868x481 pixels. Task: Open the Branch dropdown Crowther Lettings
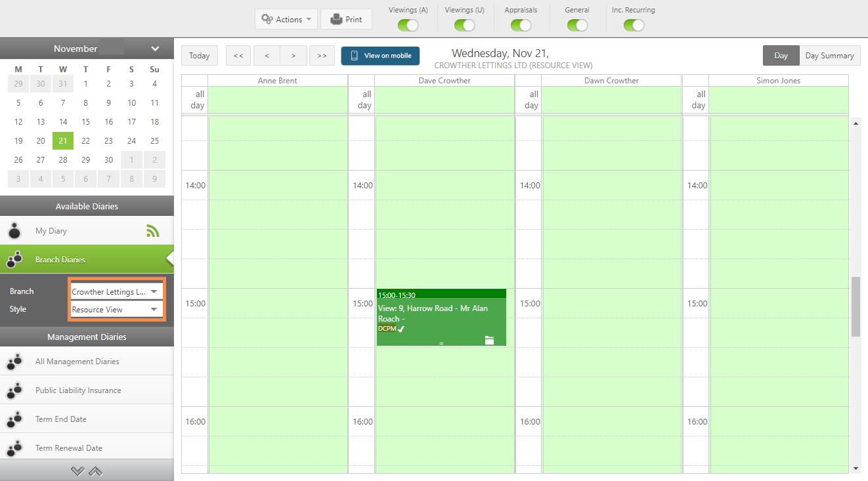(x=116, y=291)
